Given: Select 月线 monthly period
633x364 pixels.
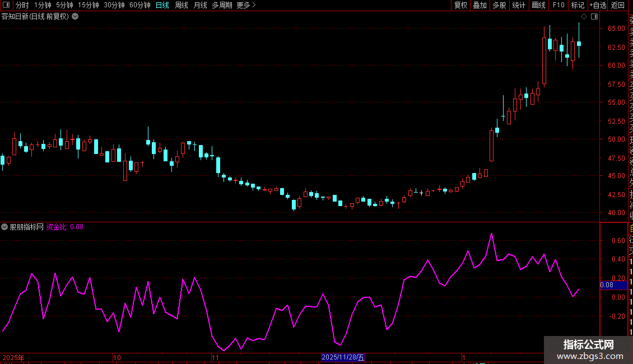Looking at the screenshot, I should tap(200, 5).
